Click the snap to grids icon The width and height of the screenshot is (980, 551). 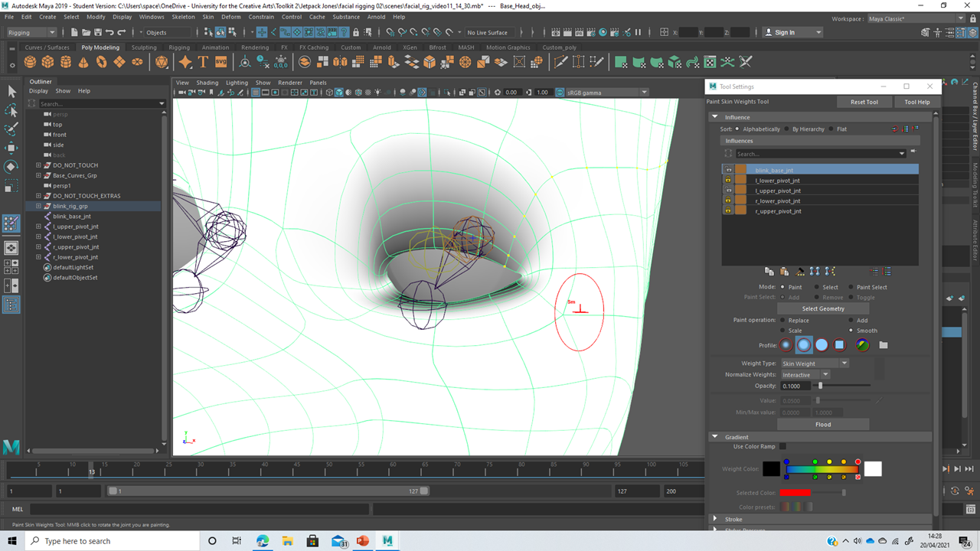[390, 32]
